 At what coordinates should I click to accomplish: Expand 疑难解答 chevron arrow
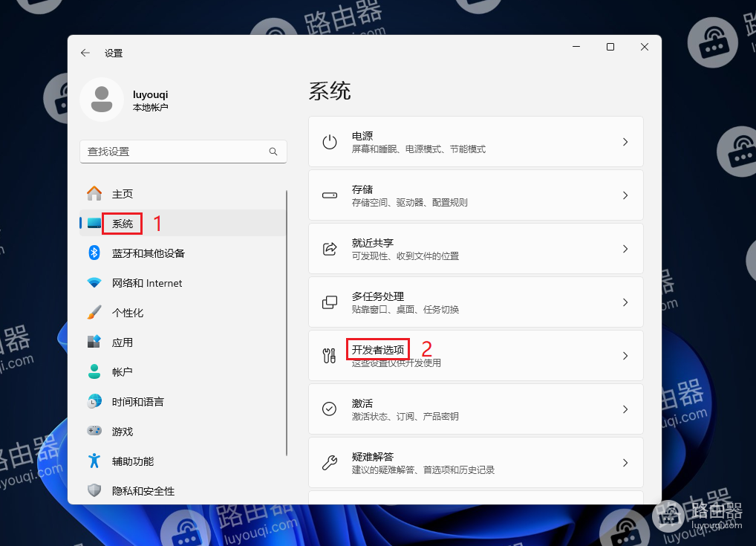(625, 463)
